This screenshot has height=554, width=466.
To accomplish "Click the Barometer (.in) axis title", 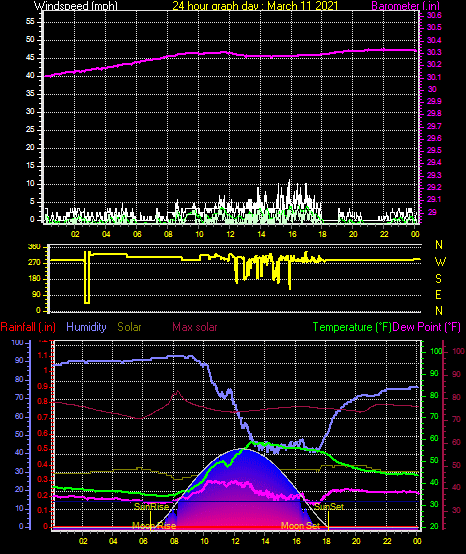I will [405, 5].
